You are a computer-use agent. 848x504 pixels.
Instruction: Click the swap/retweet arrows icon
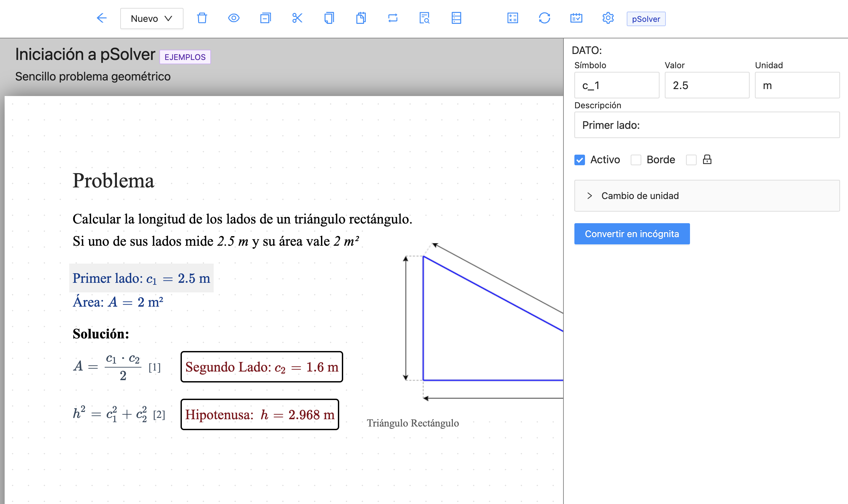pyautogui.click(x=393, y=18)
